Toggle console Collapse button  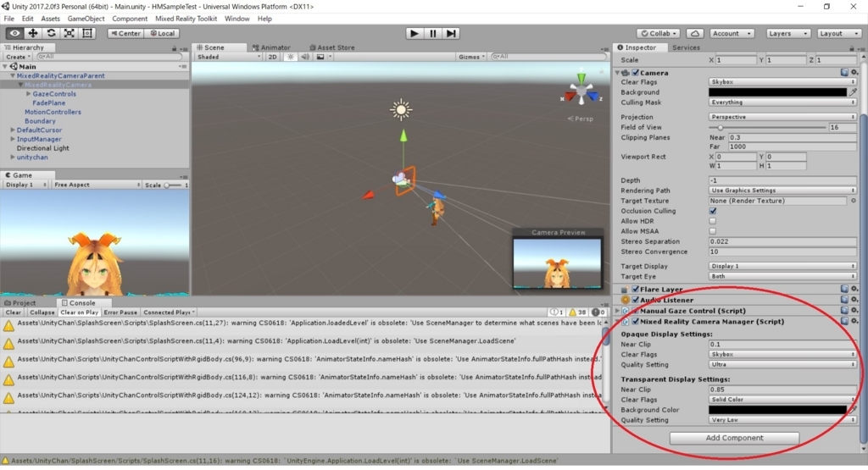42,312
